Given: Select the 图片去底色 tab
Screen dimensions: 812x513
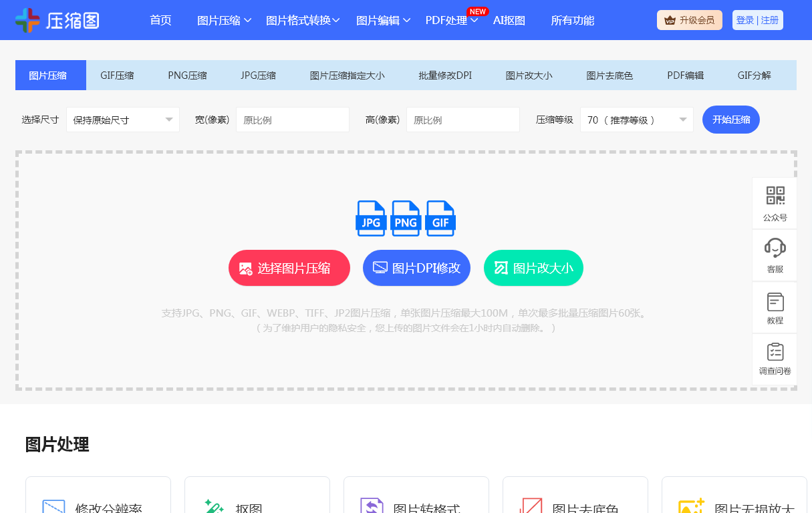Looking at the screenshot, I should 609,75.
